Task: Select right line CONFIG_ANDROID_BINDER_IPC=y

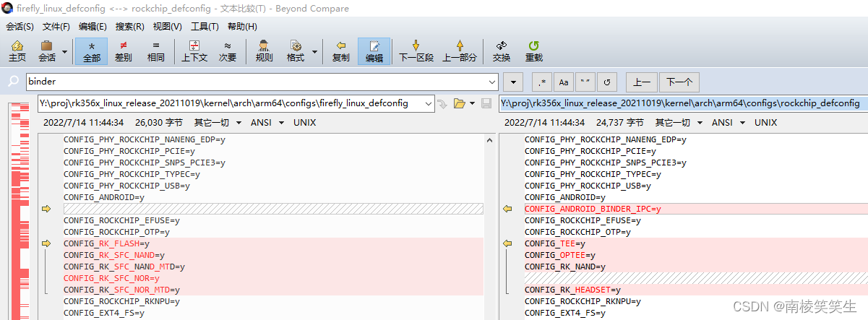Action: (593, 209)
